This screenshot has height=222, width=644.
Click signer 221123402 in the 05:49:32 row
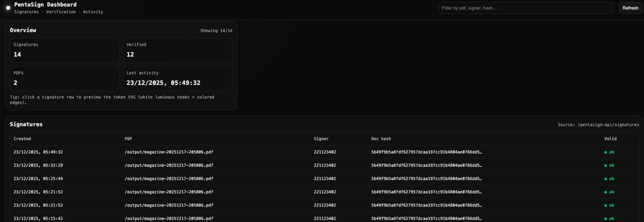point(325,152)
